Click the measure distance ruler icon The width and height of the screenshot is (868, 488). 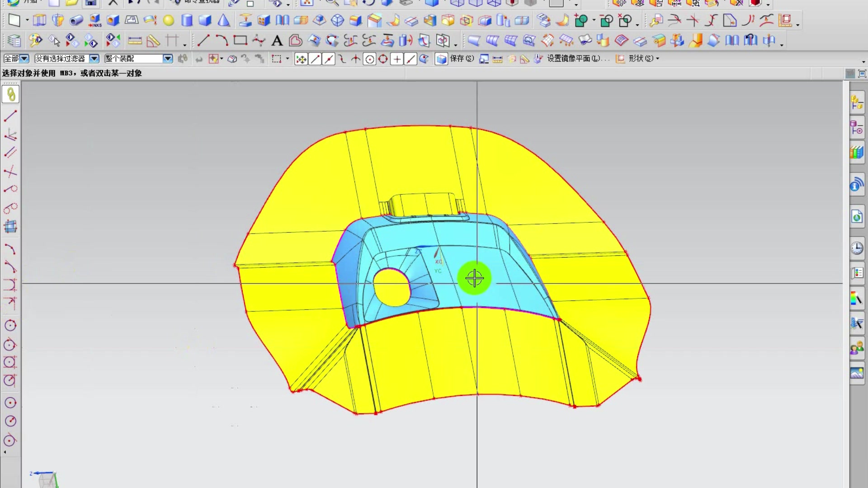[x=135, y=41]
